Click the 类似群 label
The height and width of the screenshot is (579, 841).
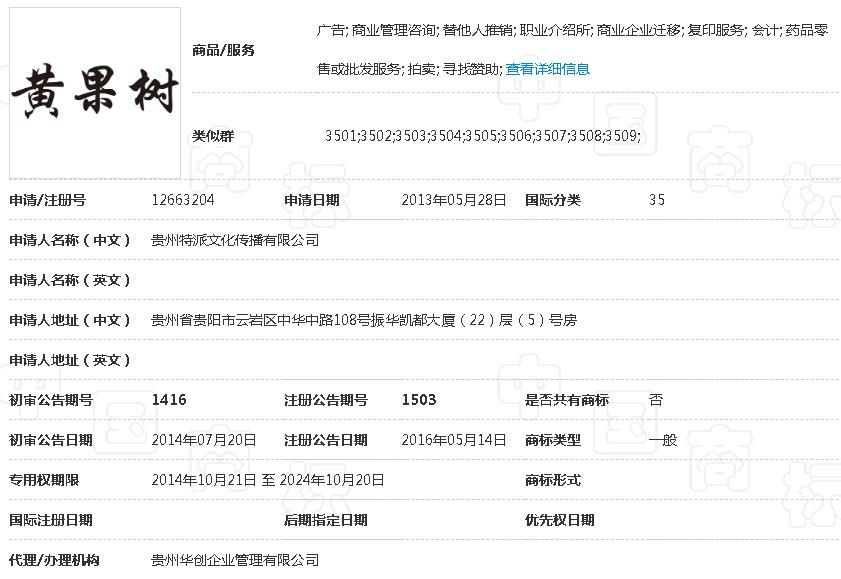click(x=213, y=136)
